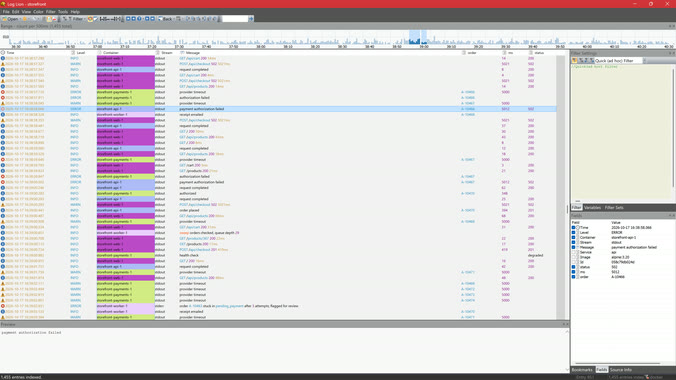Toggle the Stream field checkbox

pyautogui.click(x=573, y=242)
